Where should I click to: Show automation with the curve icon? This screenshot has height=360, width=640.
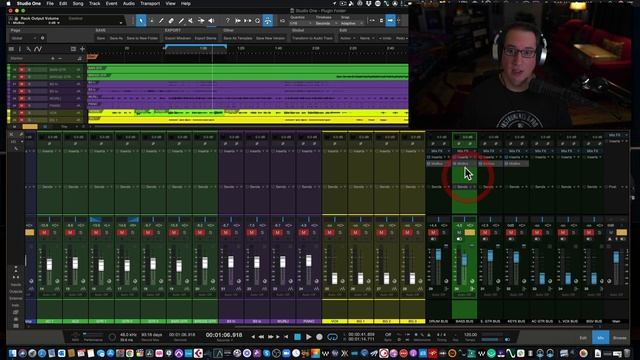[38, 49]
